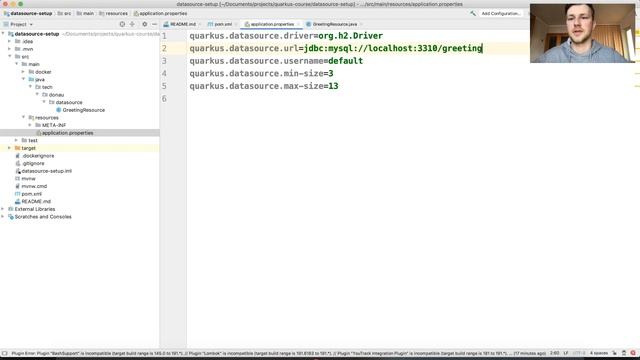Click the tool window toggle icon bottom-left

click(4, 353)
